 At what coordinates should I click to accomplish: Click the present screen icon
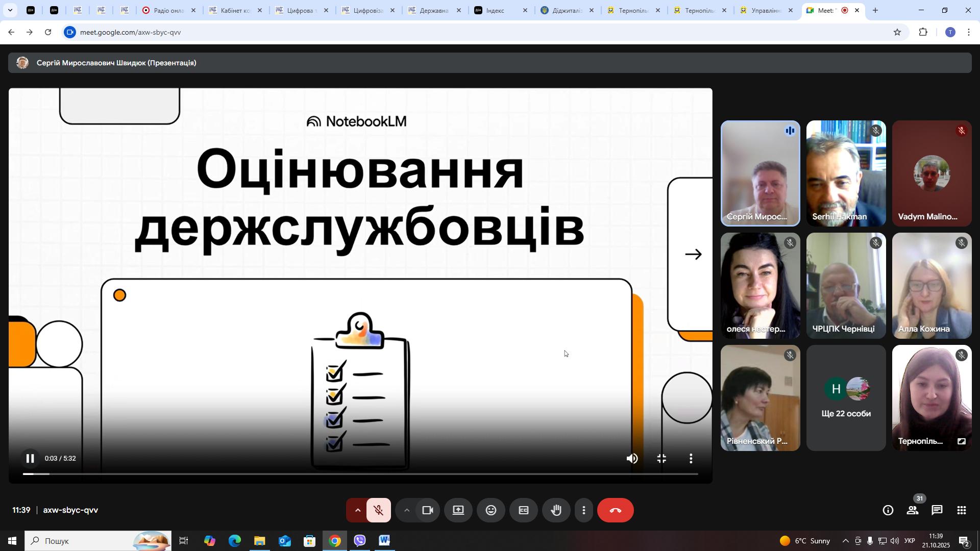click(458, 511)
